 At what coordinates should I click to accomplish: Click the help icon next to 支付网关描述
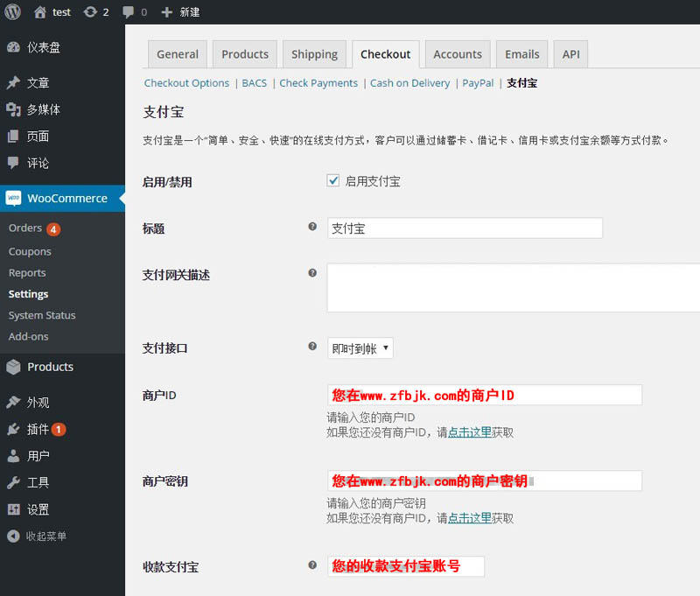(312, 273)
